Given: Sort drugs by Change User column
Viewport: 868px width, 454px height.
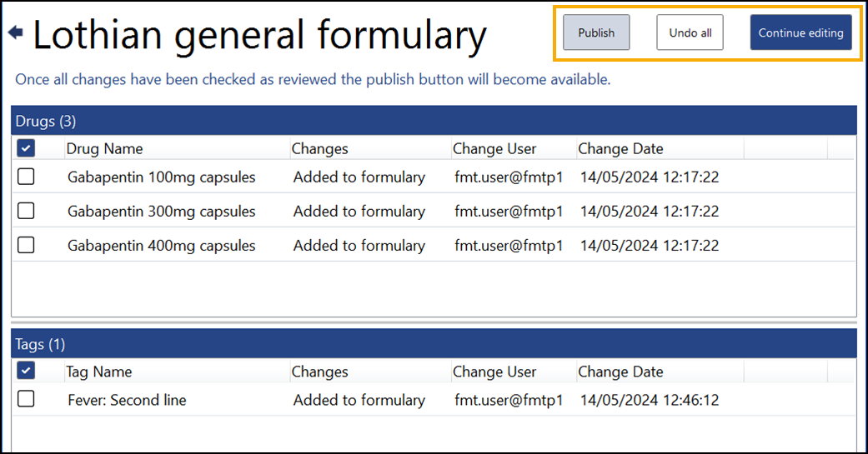Looking at the screenshot, I should 494,149.
